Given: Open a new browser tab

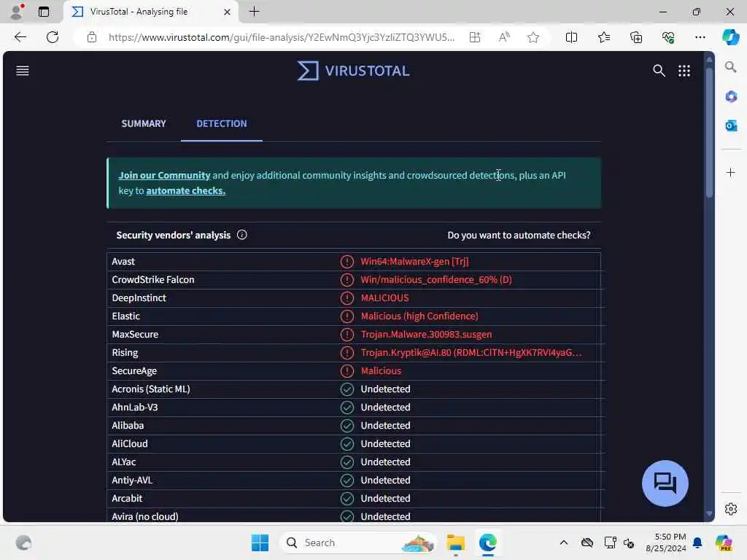Looking at the screenshot, I should [255, 12].
